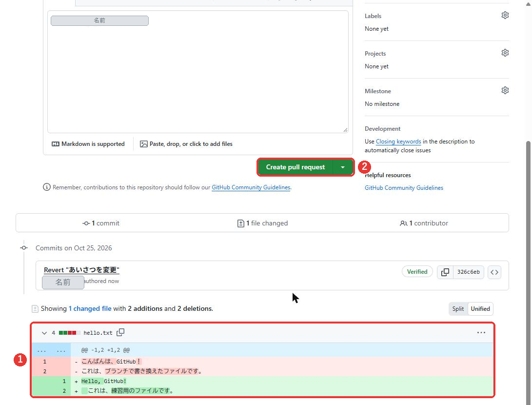Click the Projects heading
The image size is (532, 405).
375,54
